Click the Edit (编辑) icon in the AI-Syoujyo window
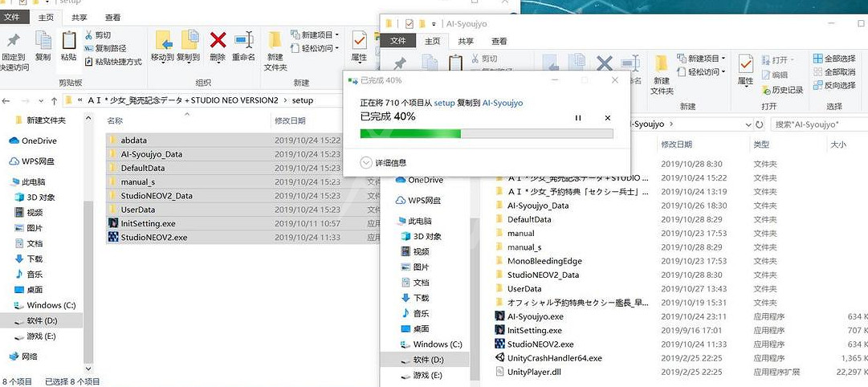Screen dimensions: 868x387 [x=766, y=75]
